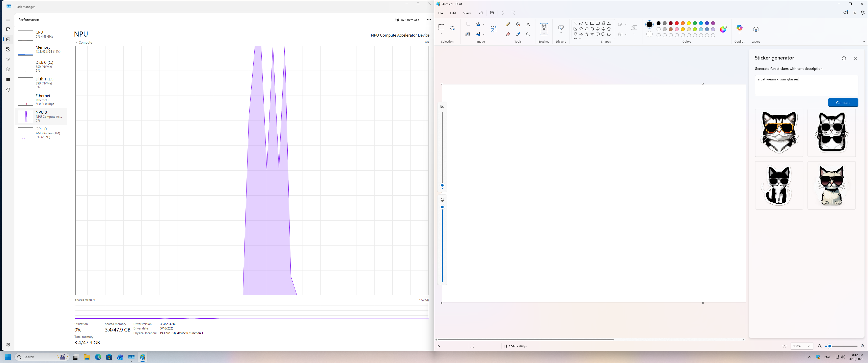Expand the Copilot dropdown in ribbon
This screenshot has width=868, height=363.
[x=739, y=33]
